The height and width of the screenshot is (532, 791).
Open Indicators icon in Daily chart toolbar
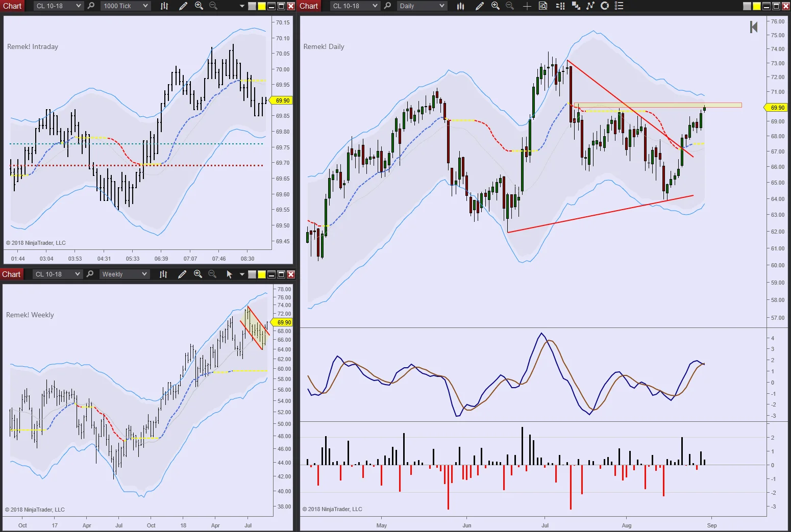(x=590, y=6)
